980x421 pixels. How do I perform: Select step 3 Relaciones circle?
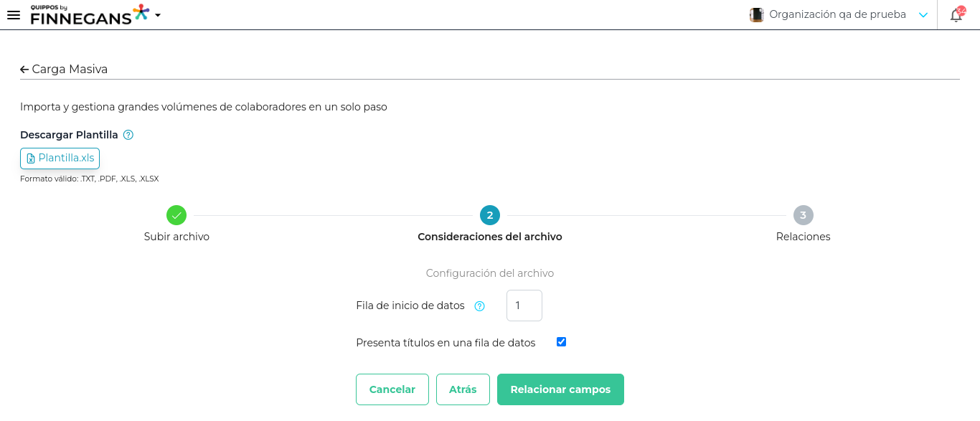803,215
